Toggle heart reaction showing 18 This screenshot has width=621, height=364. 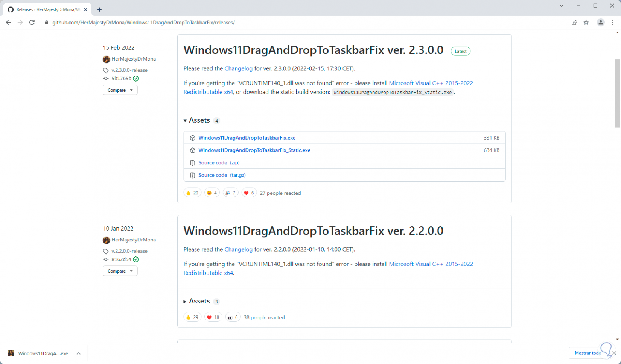coord(213,317)
